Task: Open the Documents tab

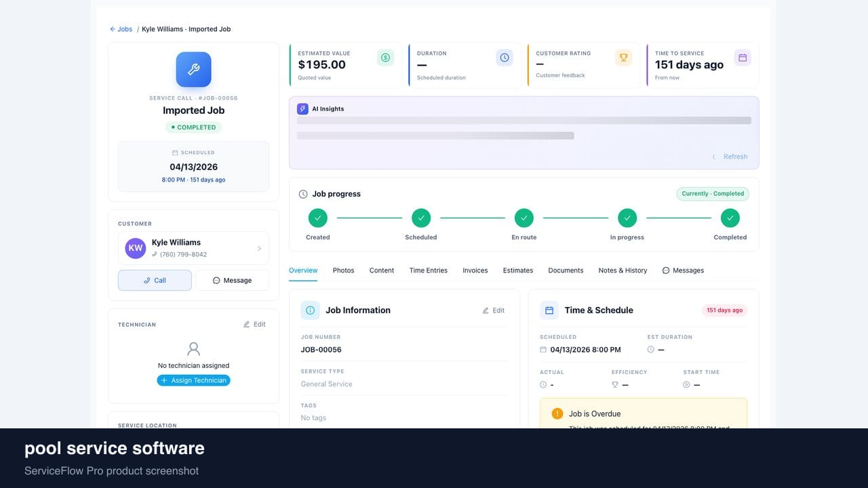Action: point(566,270)
